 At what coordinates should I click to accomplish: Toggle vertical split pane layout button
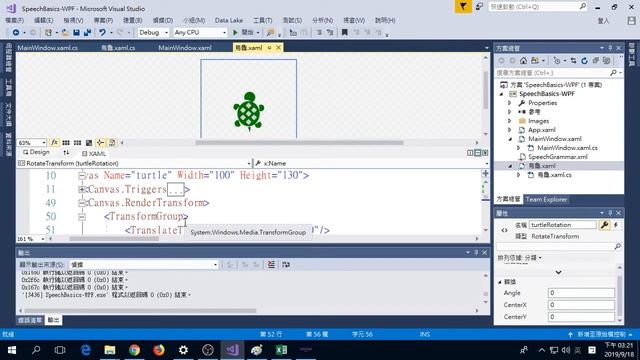click(470, 153)
